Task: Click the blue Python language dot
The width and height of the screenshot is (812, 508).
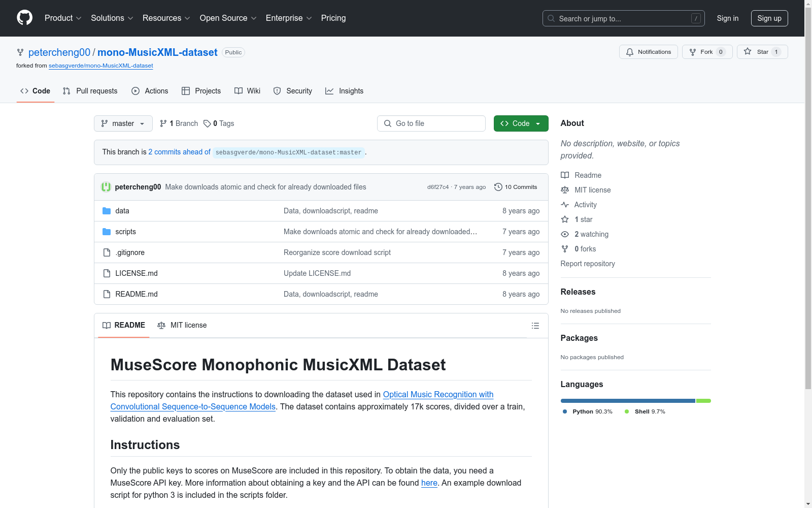Action: [x=565, y=411]
